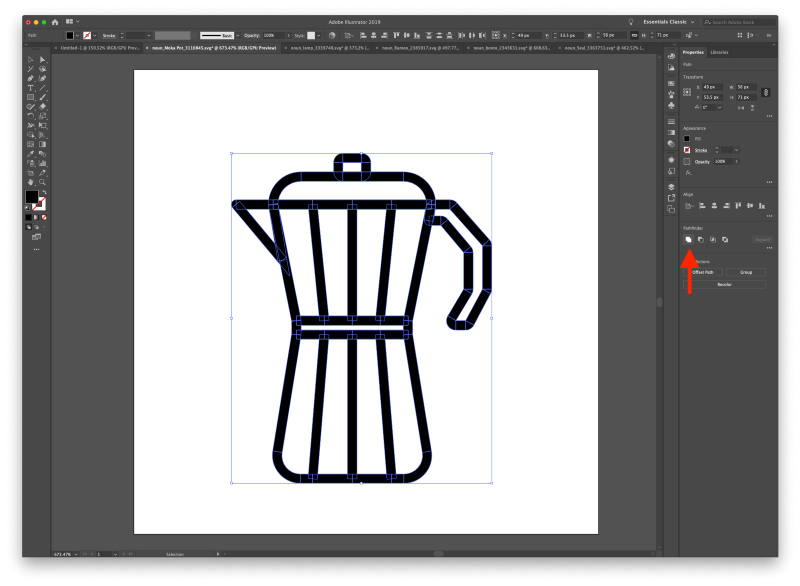
Task: Select the Selection tool arrow
Action: (x=31, y=60)
